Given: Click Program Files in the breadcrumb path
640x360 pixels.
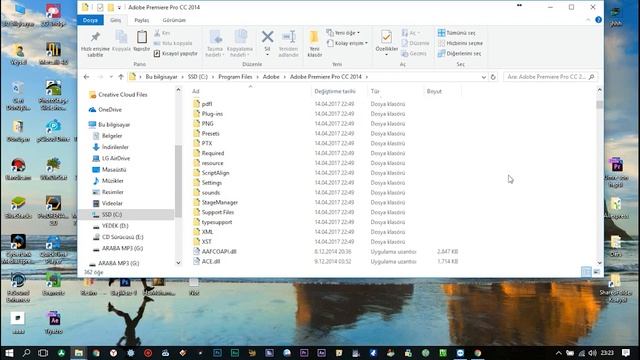Looking at the screenshot, I should click(x=235, y=77).
